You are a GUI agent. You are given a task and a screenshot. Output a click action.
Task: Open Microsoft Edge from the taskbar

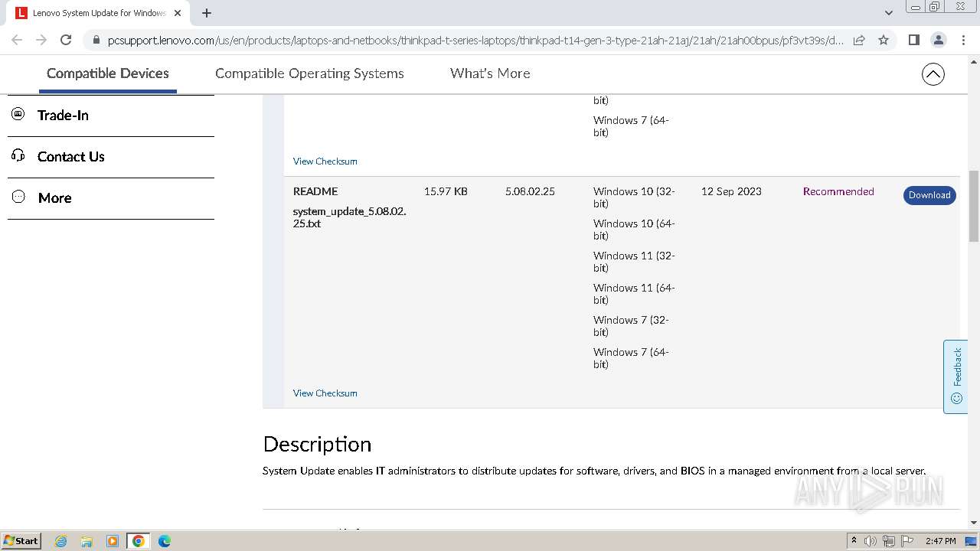click(165, 541)
